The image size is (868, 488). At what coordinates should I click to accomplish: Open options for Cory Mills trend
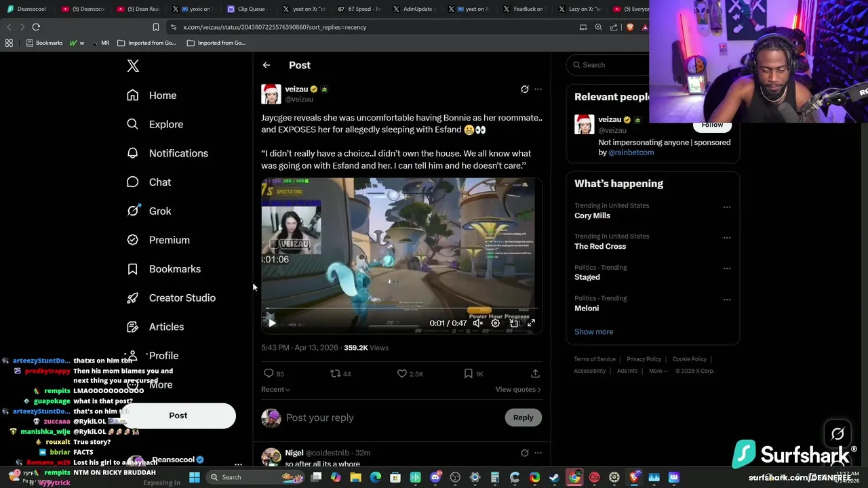click(727, 207)
